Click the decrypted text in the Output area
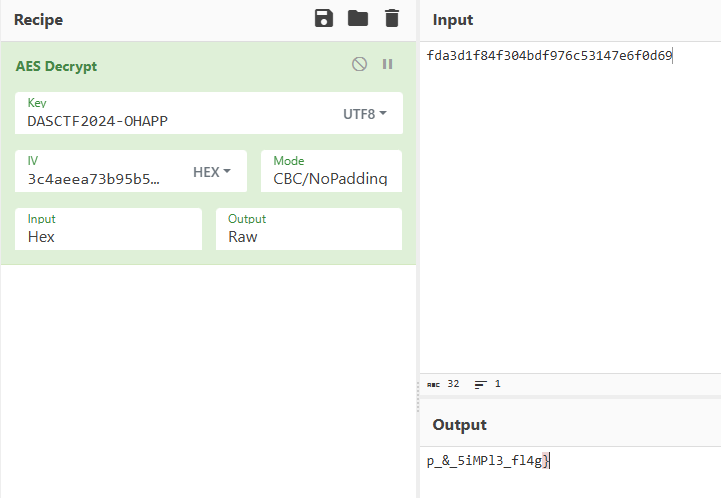This screenshot has width=721, height=498. (x=487, y=460)
